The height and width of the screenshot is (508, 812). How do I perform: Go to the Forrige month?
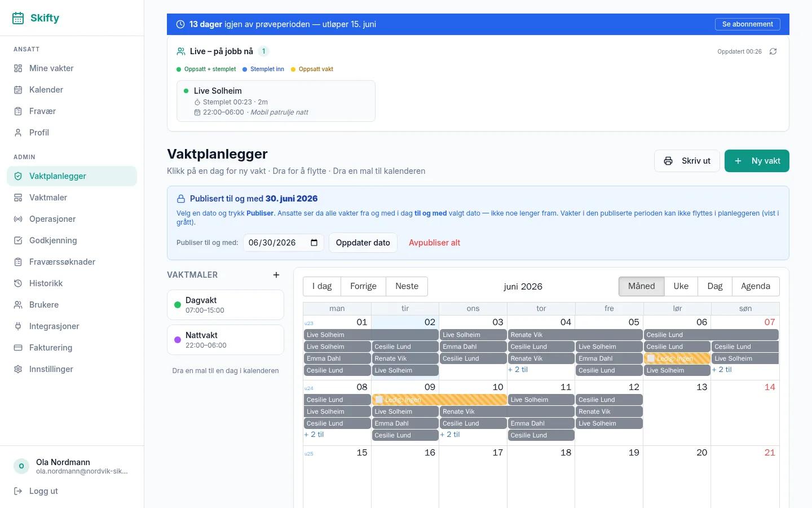[x=363, y=286]
